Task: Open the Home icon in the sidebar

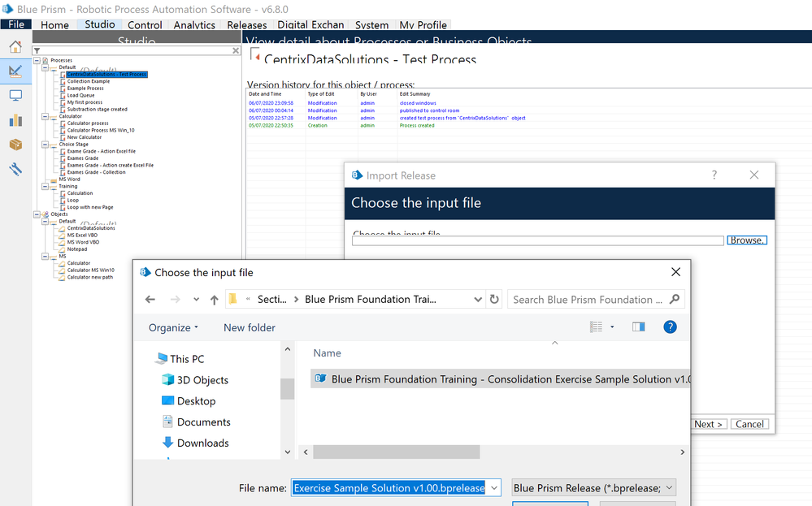Action: click(x=15, y=46)
